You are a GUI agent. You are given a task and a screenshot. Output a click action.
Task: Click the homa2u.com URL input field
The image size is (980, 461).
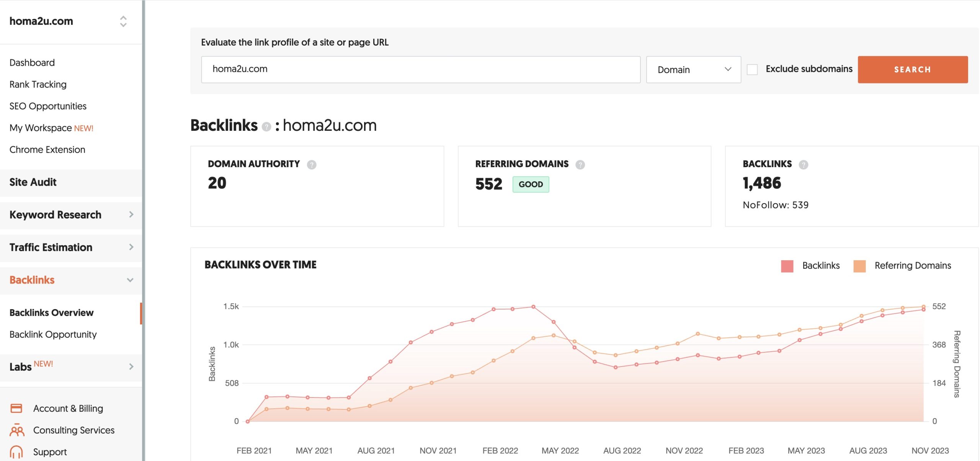[420, 69]
